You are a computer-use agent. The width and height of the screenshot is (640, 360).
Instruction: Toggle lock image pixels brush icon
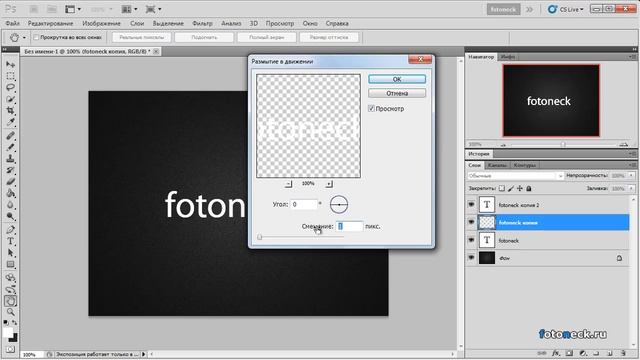(x=511, y=188)
